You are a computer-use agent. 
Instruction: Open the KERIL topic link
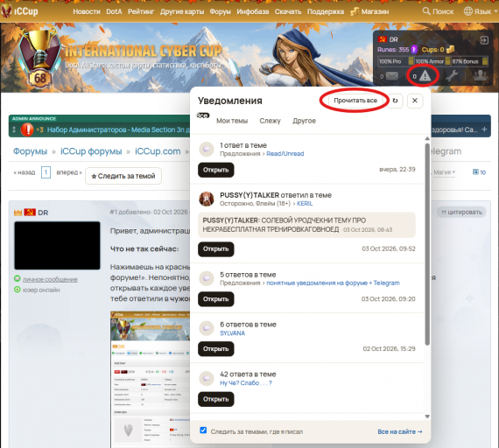305,203
